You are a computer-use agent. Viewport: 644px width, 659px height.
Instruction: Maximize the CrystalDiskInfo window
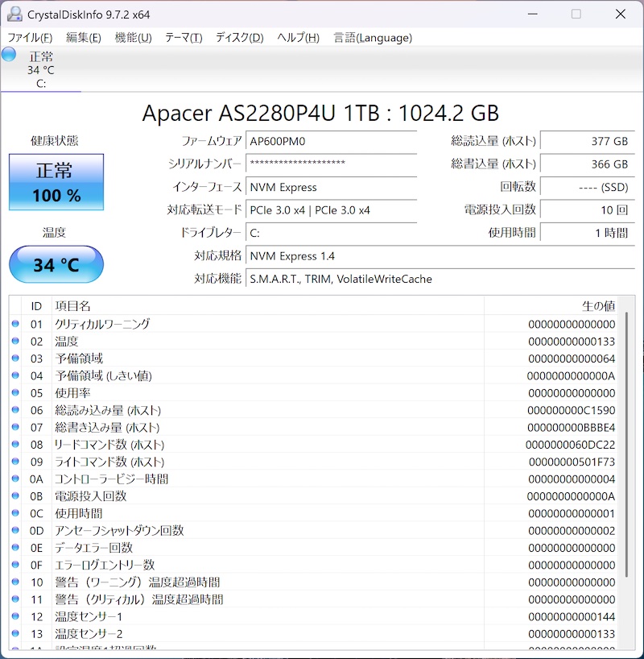(x=576, y=15)
